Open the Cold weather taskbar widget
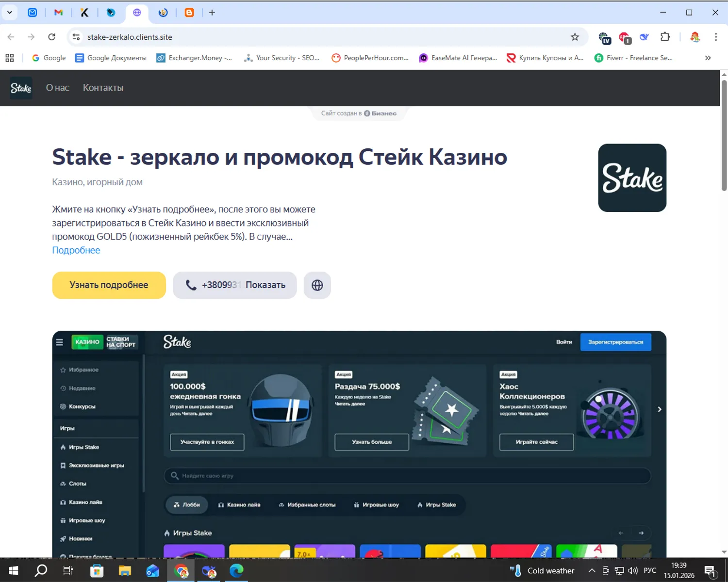This screenshot has width=728, height=582. click(x=542, y=571)
